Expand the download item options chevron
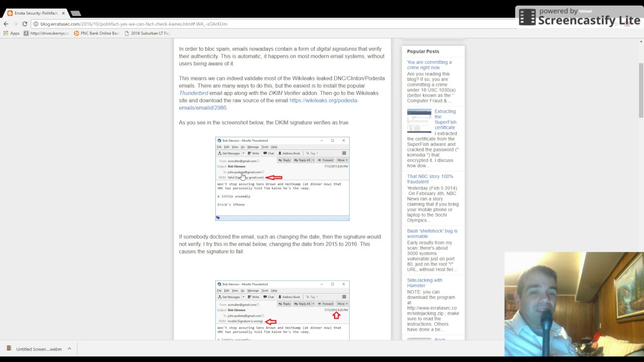Image resolution: width=644 pixels, height=362 pixels. pyautogui.click(x=69, y=349)
